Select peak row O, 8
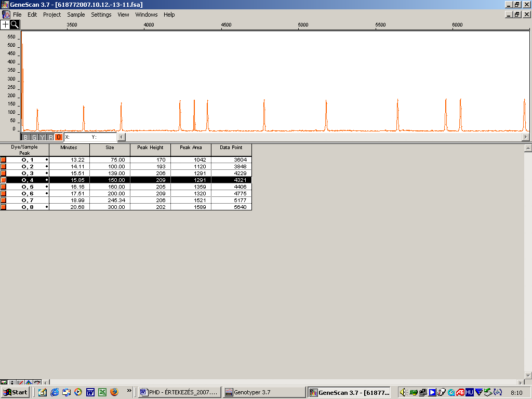The image size is (532, 399). click(126, 207)
